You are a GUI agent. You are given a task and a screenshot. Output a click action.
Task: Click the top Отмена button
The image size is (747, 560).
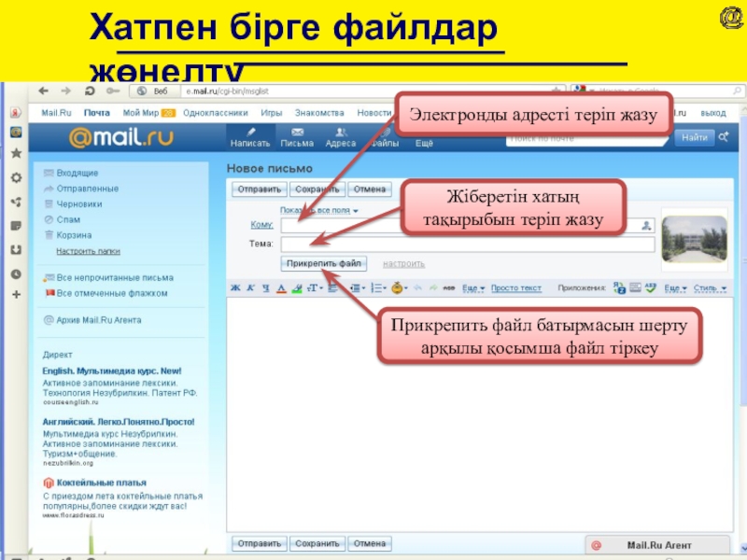(370, 189)
